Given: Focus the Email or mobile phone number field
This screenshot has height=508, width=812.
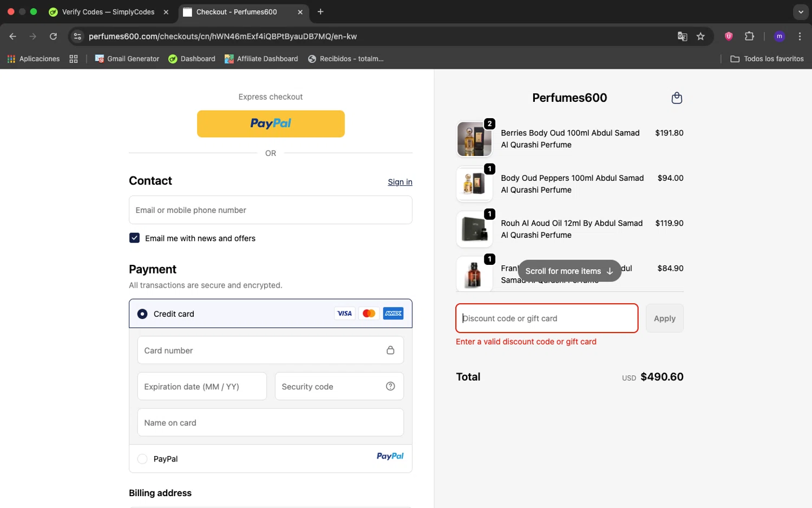Looking at the screenshot, I should pos(271,210).
